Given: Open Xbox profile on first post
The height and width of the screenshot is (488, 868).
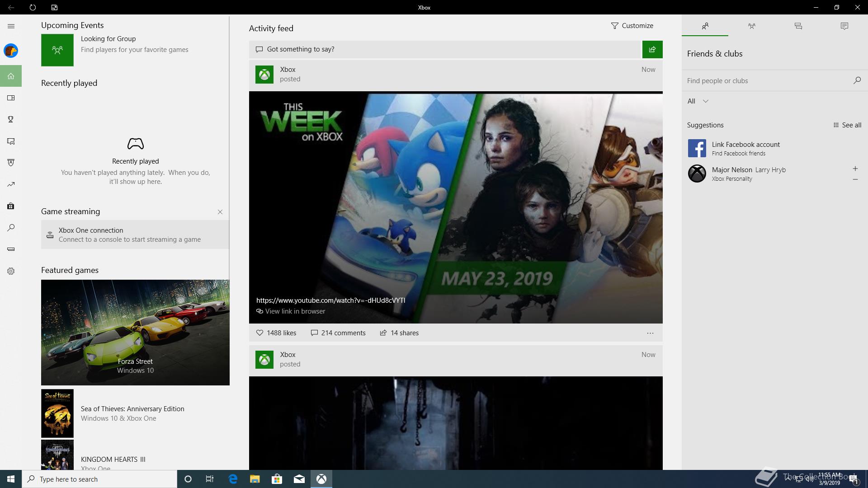Looking at the screenshot, I should [264, 75].
